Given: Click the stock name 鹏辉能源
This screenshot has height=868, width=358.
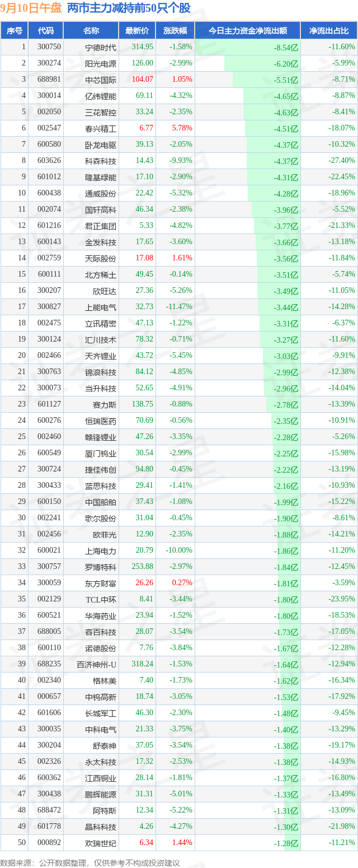Looking at the screenshot, I should 101,795.
